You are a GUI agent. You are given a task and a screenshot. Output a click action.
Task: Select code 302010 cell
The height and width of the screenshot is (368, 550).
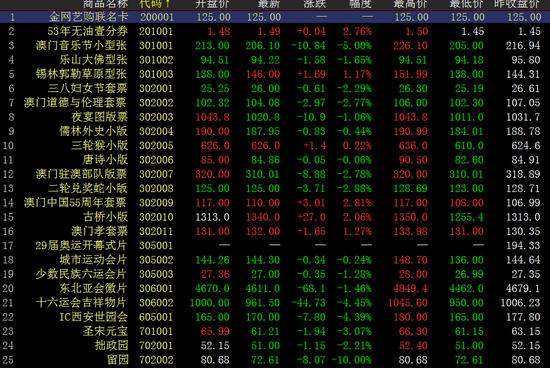click(x=156, y=217)
